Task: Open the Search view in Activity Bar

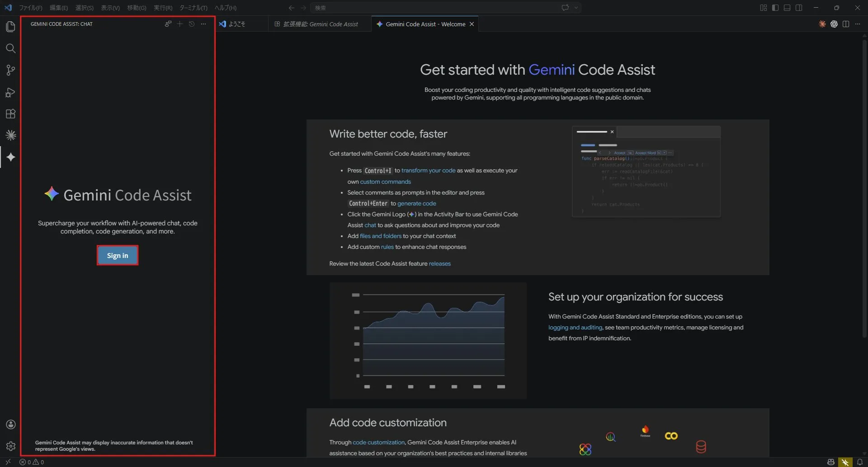Action: pyautogui.click(x=10, y=48)
